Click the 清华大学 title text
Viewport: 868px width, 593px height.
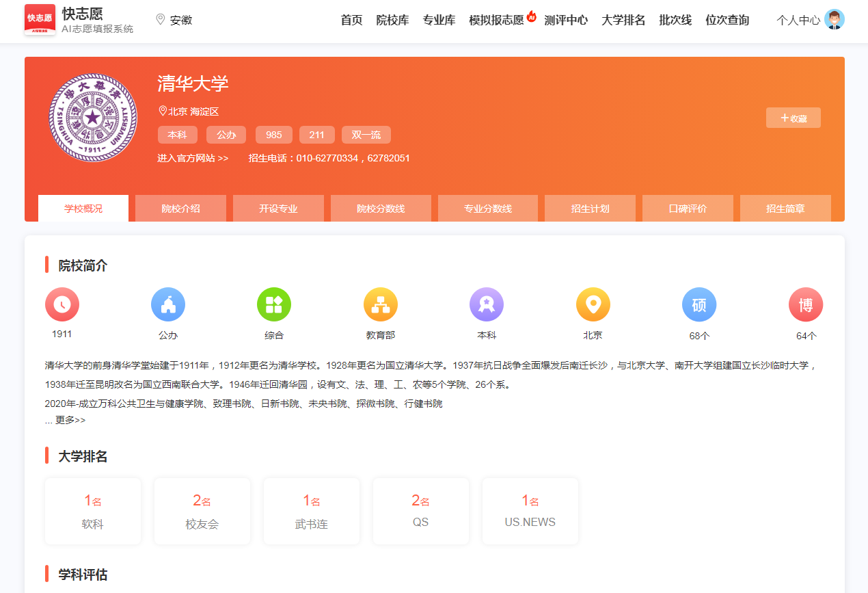click(193, 83)
